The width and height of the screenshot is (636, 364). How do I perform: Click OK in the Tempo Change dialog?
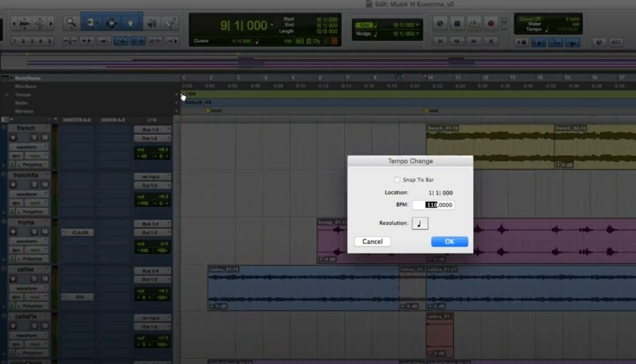click(x=449, y=241)
